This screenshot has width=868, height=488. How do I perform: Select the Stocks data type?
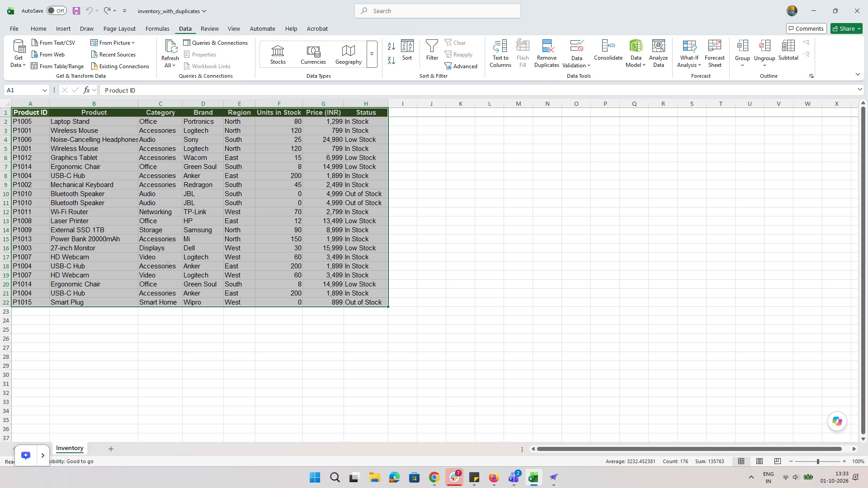pos(278,55)
